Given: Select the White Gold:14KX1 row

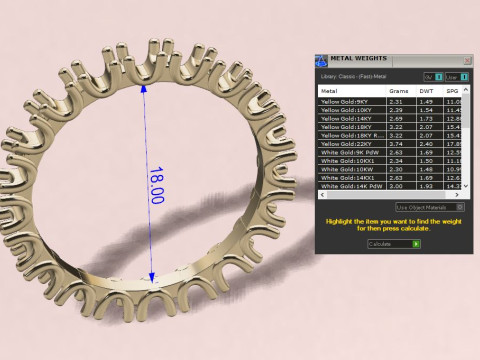Looking at the screenshot, I should click(390, 178).
